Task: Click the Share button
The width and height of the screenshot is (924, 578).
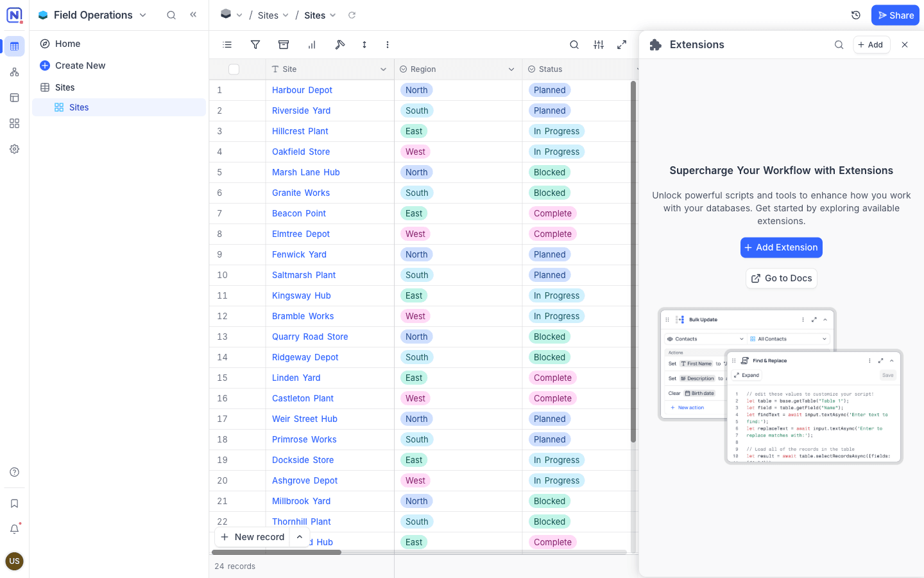Action: [895, 15]
